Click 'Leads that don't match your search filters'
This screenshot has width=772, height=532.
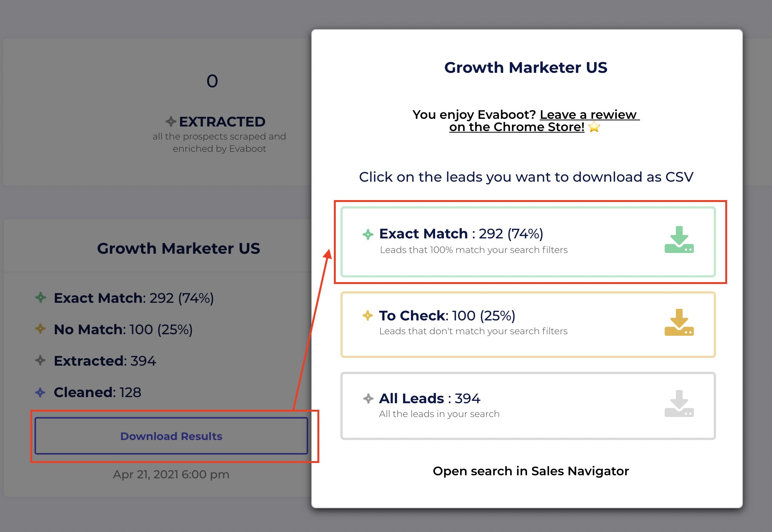[x=473, y=331]
